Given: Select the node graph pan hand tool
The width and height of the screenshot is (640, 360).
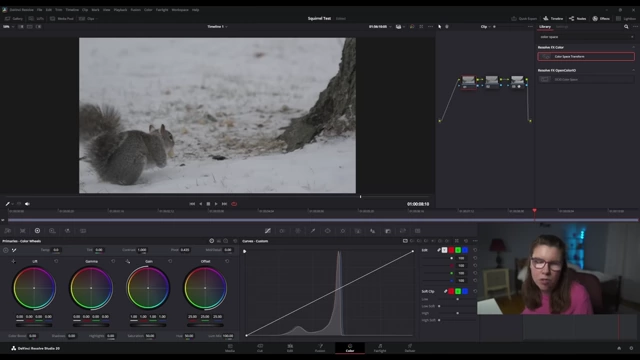Looking at the screenshot, I should tap(447, 27).
